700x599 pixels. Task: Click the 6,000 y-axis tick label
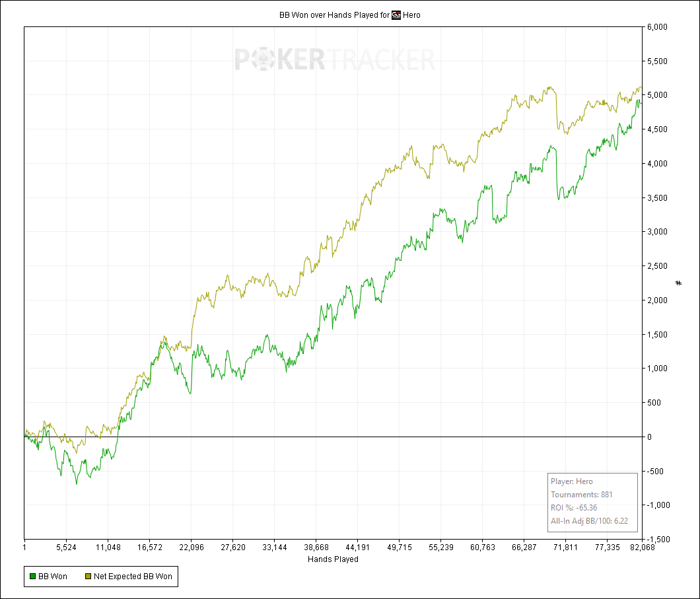(657, 27)
